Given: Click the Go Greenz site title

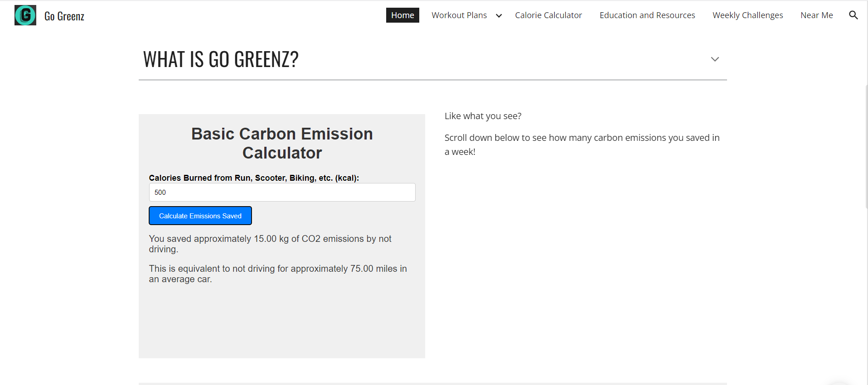Looking at the screenshot, I should pos(64,16).
